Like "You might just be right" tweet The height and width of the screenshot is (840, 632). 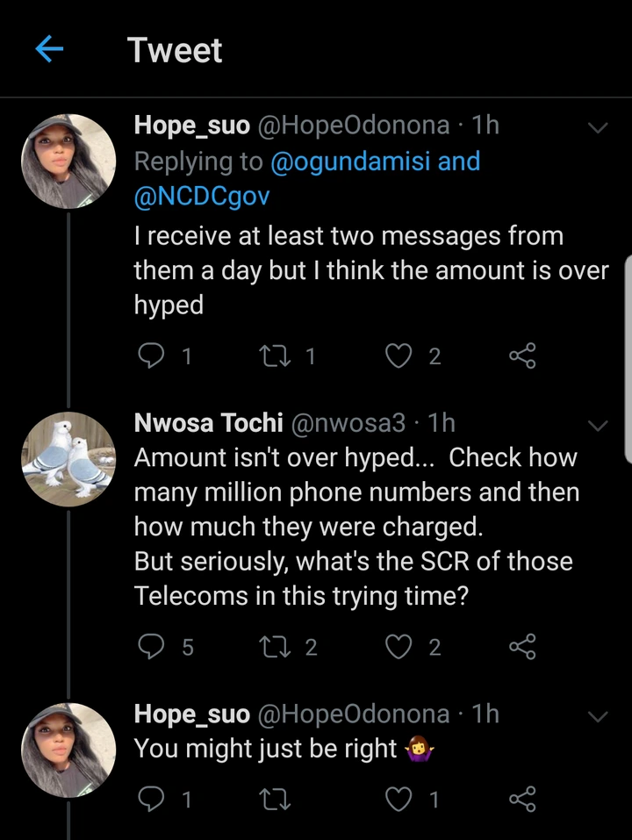[x=399, y=798]
